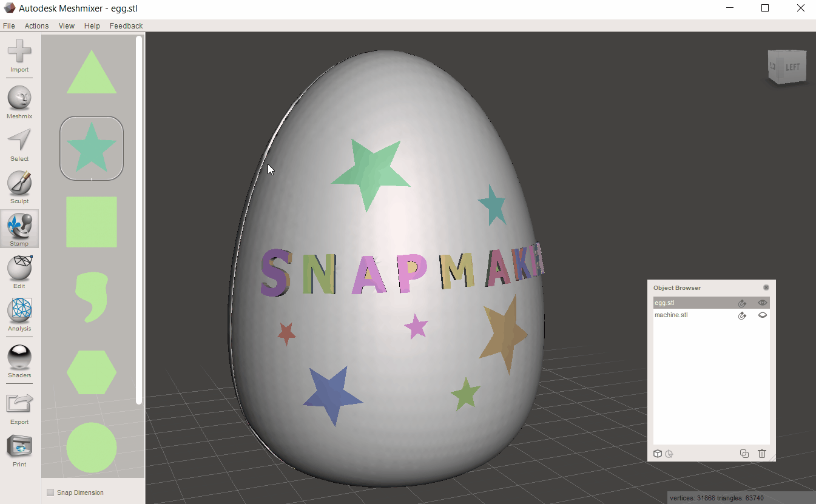Choose the hexagon stamp shape
The width and height of the screenshot is (816, 504).
92,372
